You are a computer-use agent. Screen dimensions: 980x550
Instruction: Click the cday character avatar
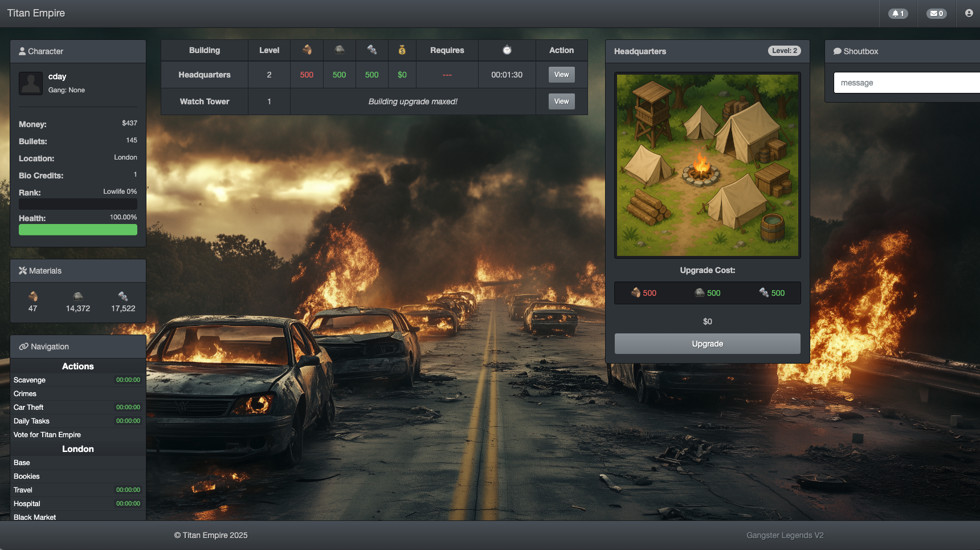tap(31, 83)
